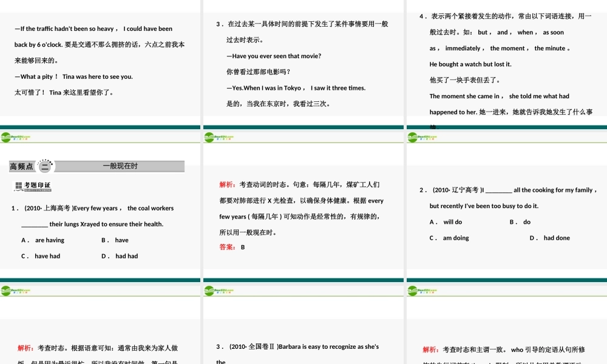The image size is (607, 364).
Task: Click the red 解析 label before '考查时态。根据语意可知'
Action: pos(26,348)
